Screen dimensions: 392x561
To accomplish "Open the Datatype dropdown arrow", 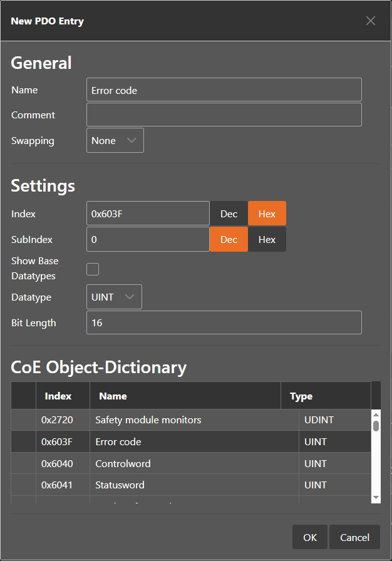I will (132, 297).
